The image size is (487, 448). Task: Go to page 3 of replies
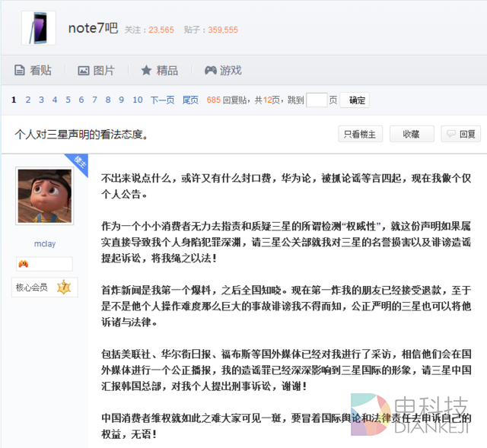click(x=41, y=100)
